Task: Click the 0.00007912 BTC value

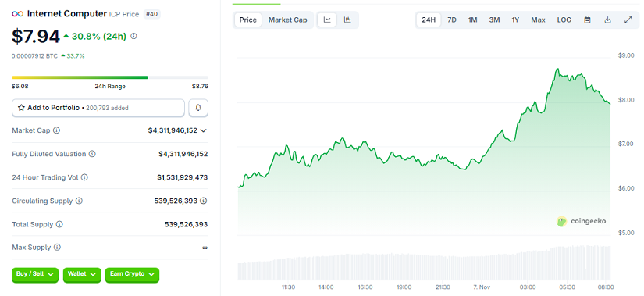Action: pos(34,56)
